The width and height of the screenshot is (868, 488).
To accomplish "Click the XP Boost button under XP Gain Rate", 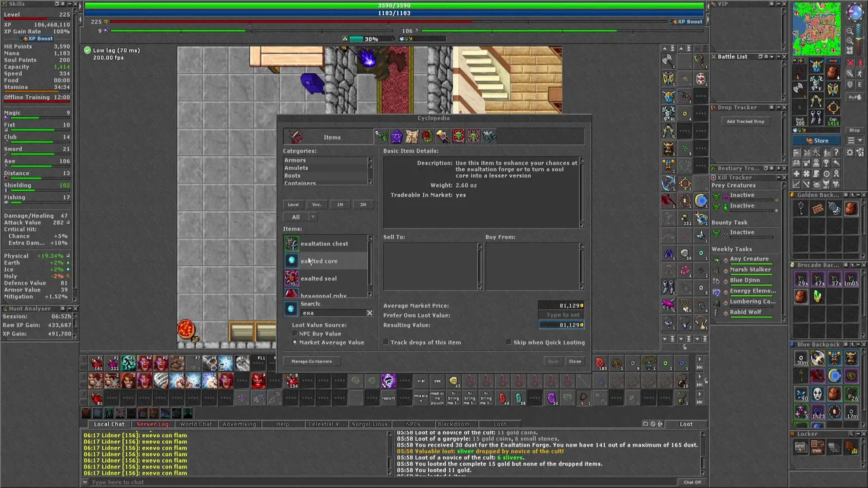I will point(37,39).
